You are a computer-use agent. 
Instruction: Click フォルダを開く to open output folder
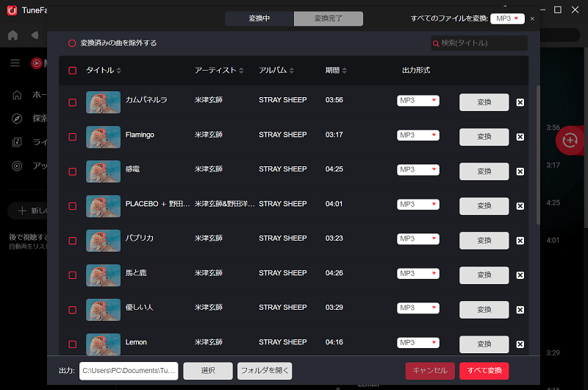pyautogui.click(x=265, y=371)
